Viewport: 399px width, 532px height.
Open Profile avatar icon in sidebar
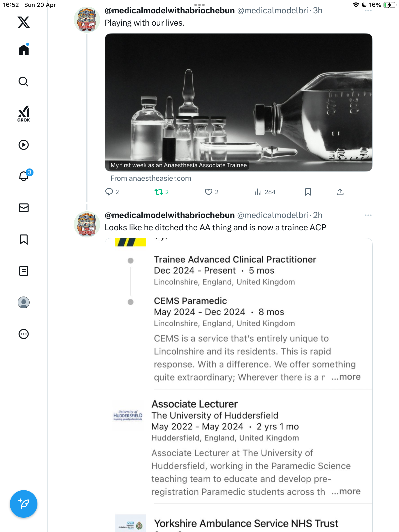pos(24,302)
